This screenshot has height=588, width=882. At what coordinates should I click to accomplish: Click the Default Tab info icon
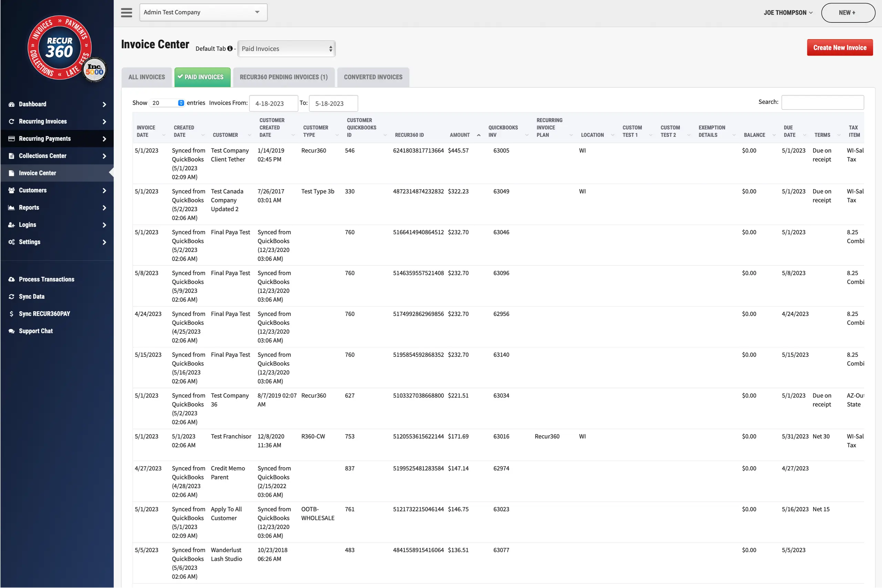(230, 49)
